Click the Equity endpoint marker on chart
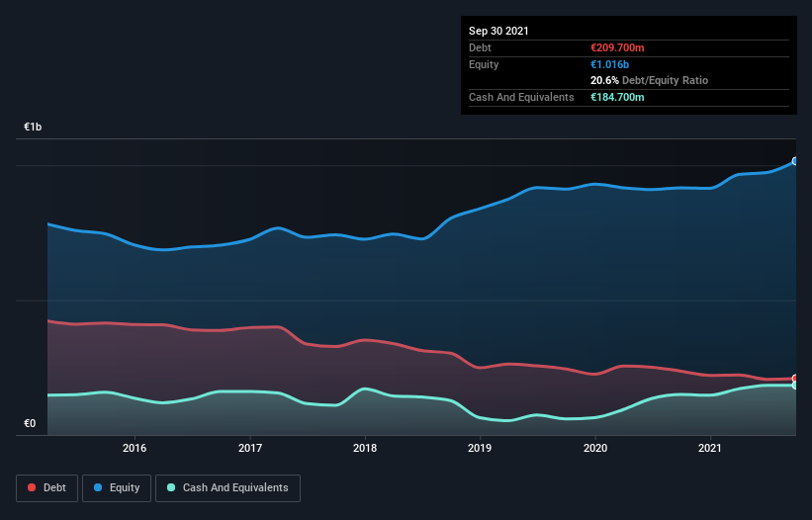The height and width of the screenshot is (520, 812). [x=795, y=161]
